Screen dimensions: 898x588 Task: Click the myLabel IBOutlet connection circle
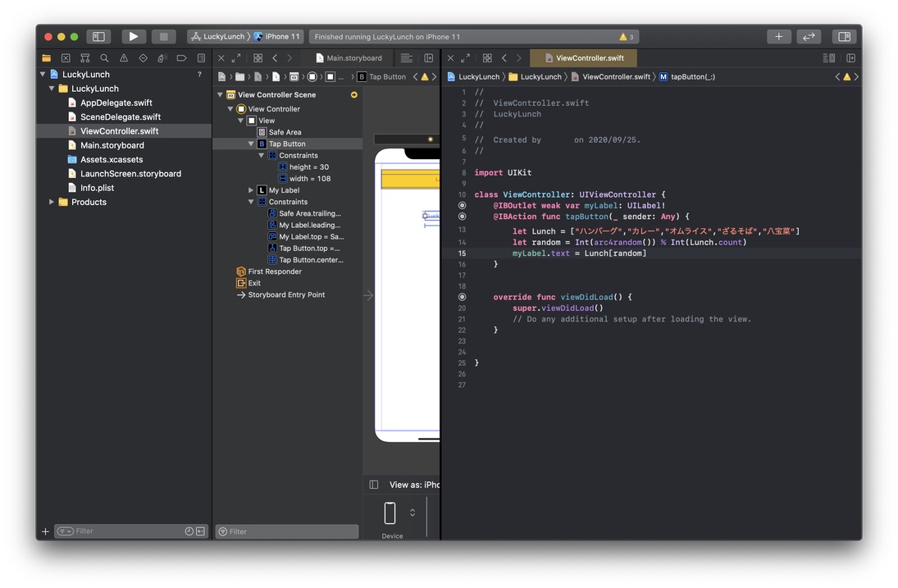click(x=463, y=206)
